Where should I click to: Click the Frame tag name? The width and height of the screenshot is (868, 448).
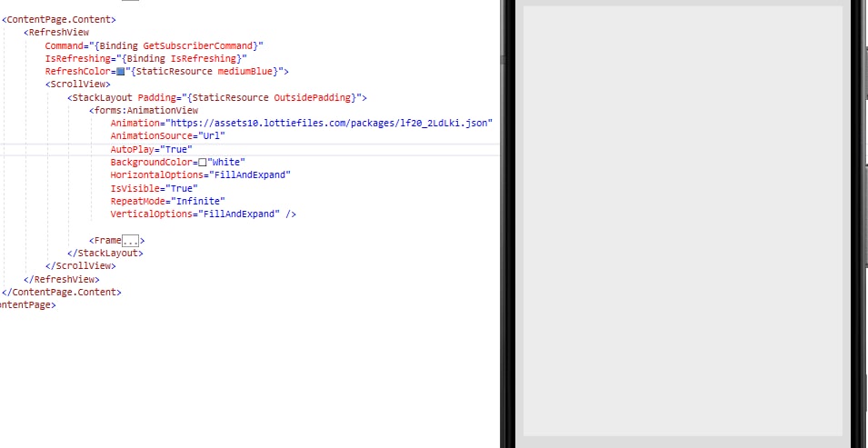pyautogui.click(x=108, y=240)
